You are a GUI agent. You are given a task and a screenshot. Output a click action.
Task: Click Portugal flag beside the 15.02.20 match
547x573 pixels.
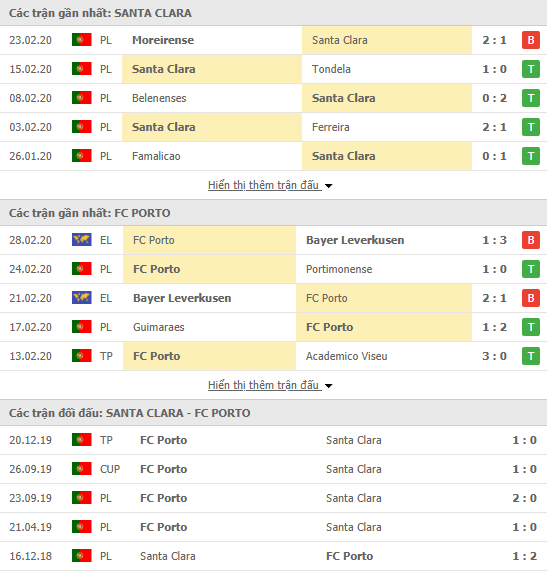[81, 69]
